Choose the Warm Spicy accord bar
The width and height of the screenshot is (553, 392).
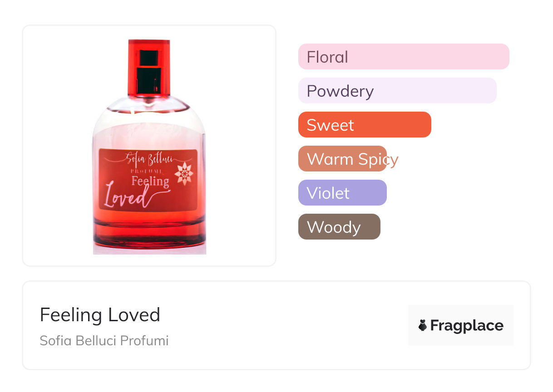pos(342,159)
